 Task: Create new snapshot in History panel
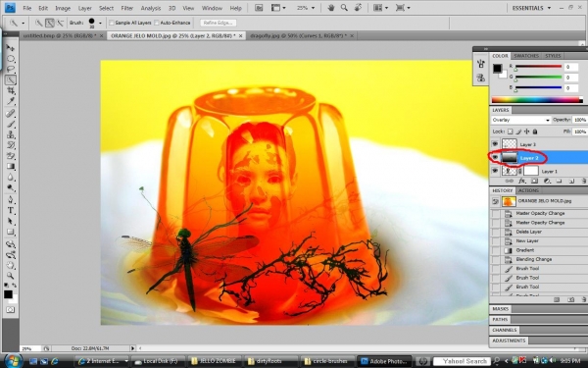pos(570,299)
